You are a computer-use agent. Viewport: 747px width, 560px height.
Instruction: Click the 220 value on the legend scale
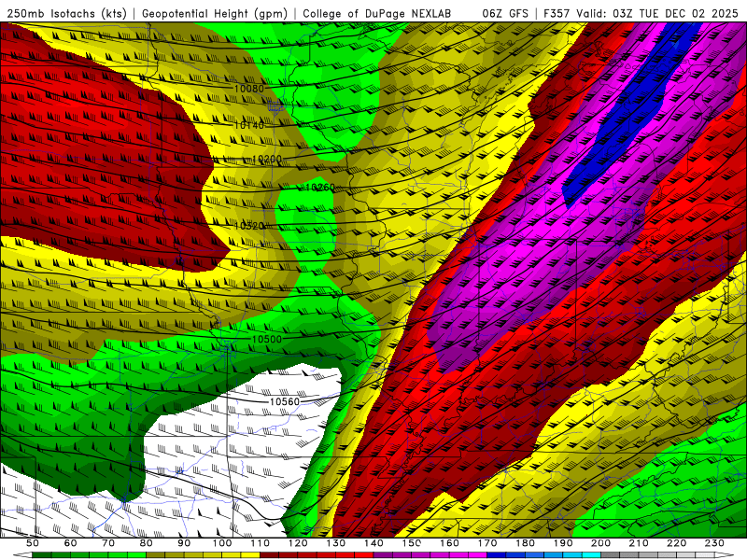(676, 543)
